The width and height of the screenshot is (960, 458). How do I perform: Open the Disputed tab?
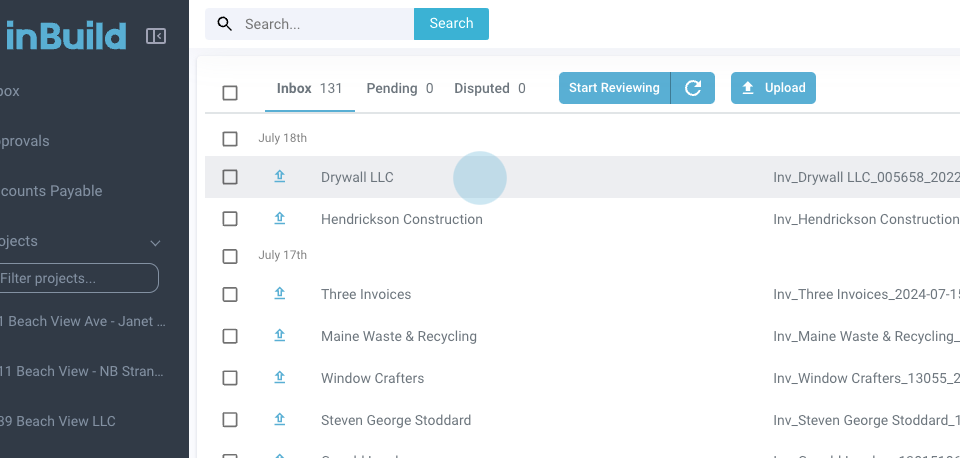click(489, 88)
